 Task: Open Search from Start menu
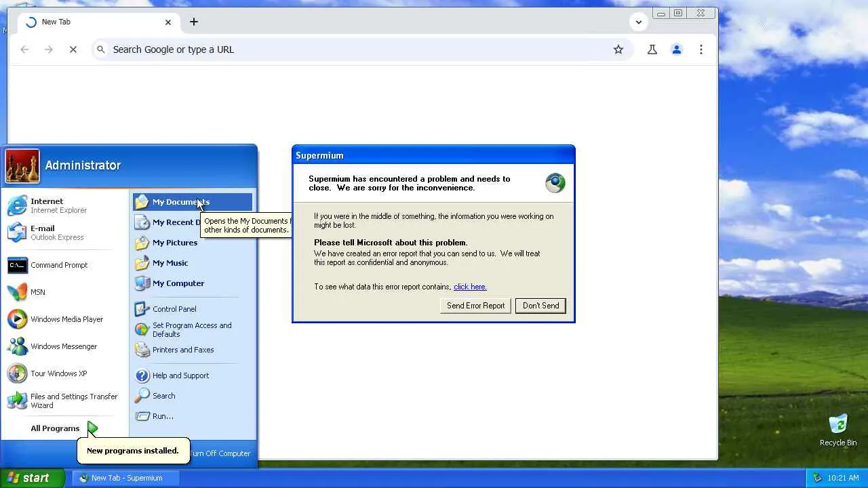coord(193,396)
